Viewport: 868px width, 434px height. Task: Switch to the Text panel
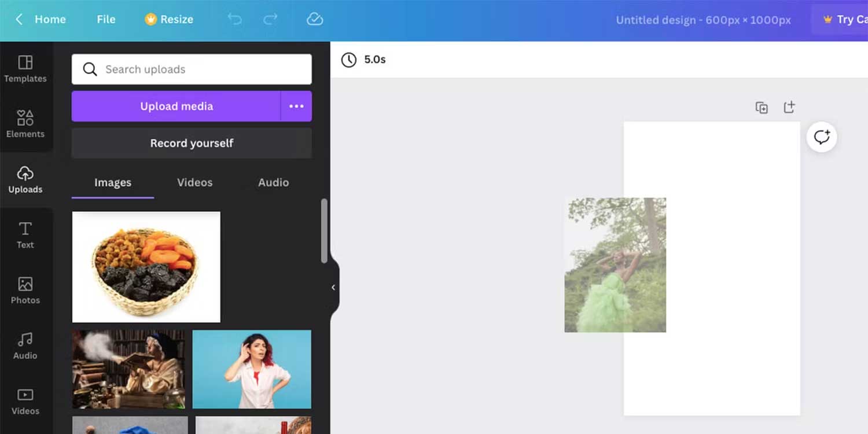[x=25, y=234]
